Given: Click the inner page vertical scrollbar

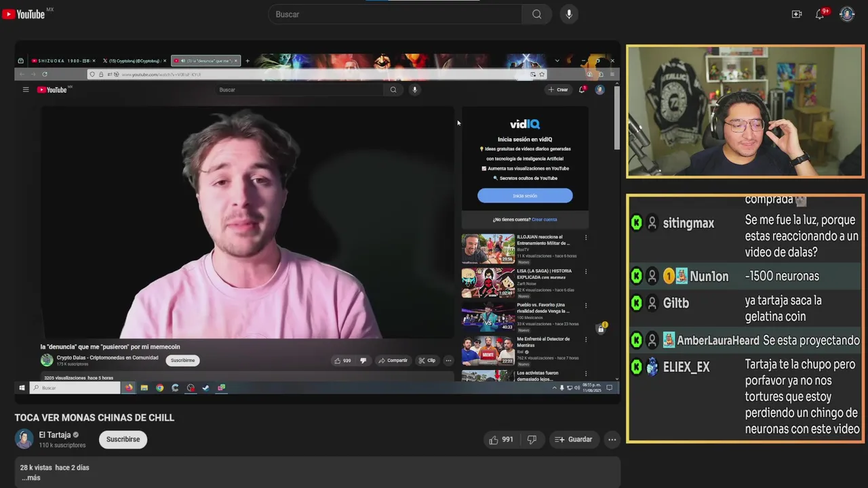Looking at the screenshot, I should tap(616, 119).
